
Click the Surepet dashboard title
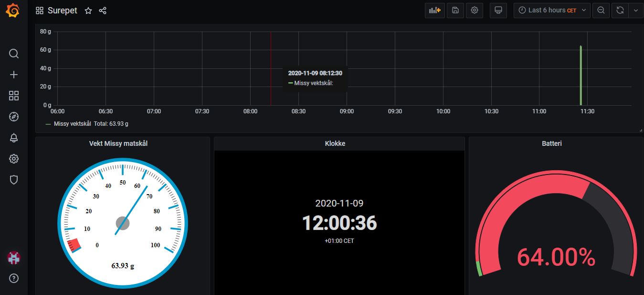(x=63, y=11)
